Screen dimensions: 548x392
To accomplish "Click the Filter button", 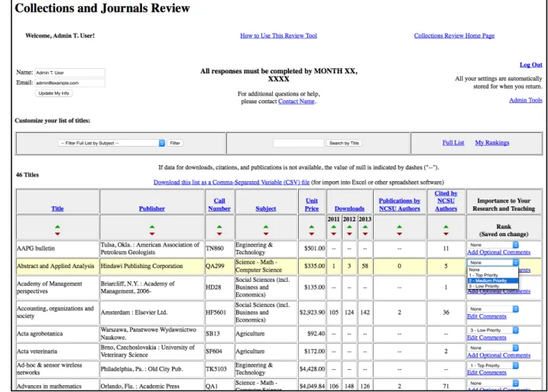I will click(x=175, y=143).
